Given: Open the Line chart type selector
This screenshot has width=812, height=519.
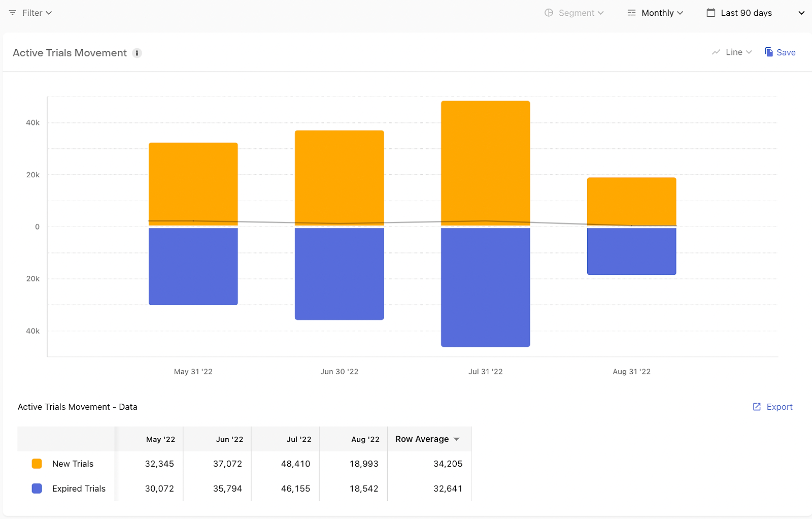Looking at the screenshot, I should click(732, 52).
